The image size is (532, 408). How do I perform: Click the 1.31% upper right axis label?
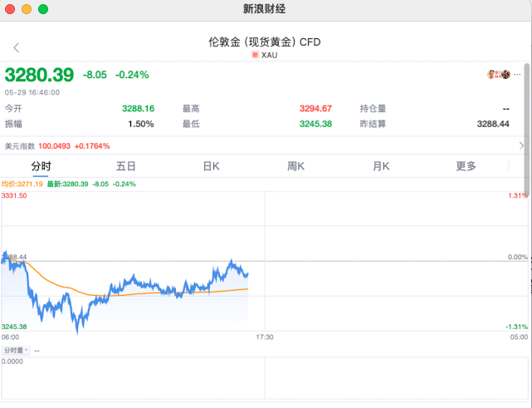[x=518, y=195]
